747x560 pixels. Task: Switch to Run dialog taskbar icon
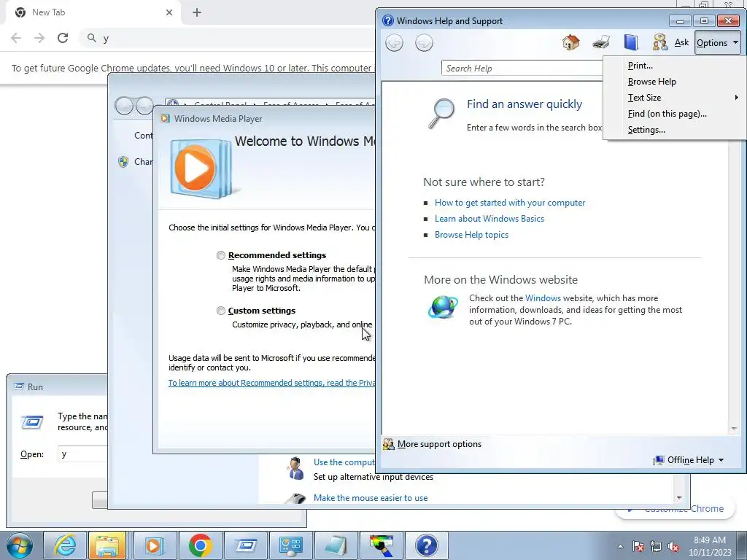pos(246,545)
